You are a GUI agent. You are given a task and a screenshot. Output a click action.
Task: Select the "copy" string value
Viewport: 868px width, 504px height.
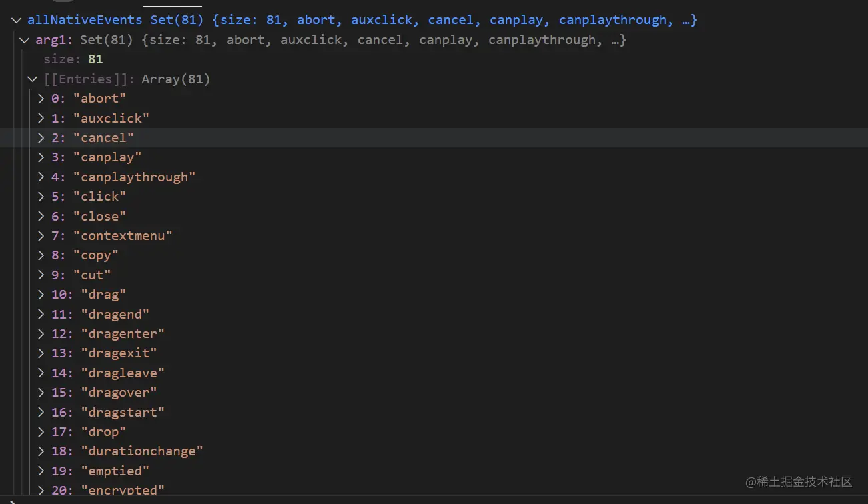point(96,255)
